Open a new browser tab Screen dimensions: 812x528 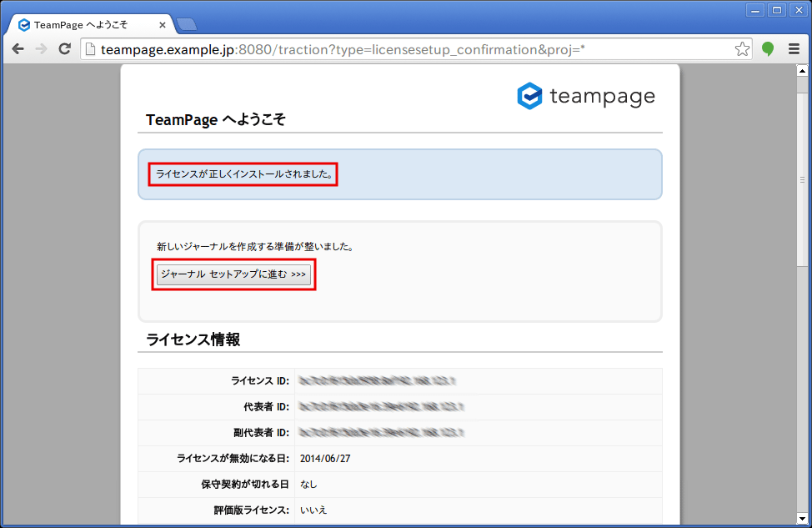pyautogui.click(x=186, y=24)
